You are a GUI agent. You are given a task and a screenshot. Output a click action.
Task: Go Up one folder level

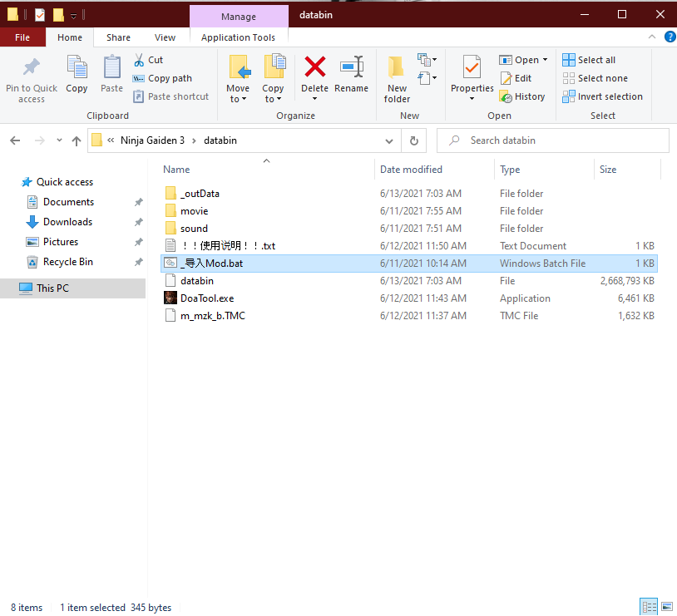pos(77,140)
